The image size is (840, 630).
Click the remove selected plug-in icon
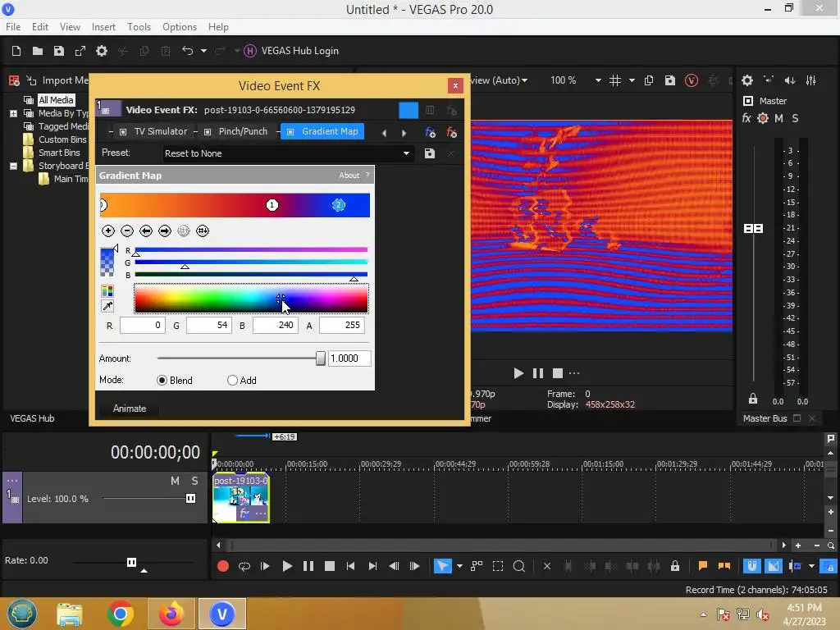click(x=452, y=132)
